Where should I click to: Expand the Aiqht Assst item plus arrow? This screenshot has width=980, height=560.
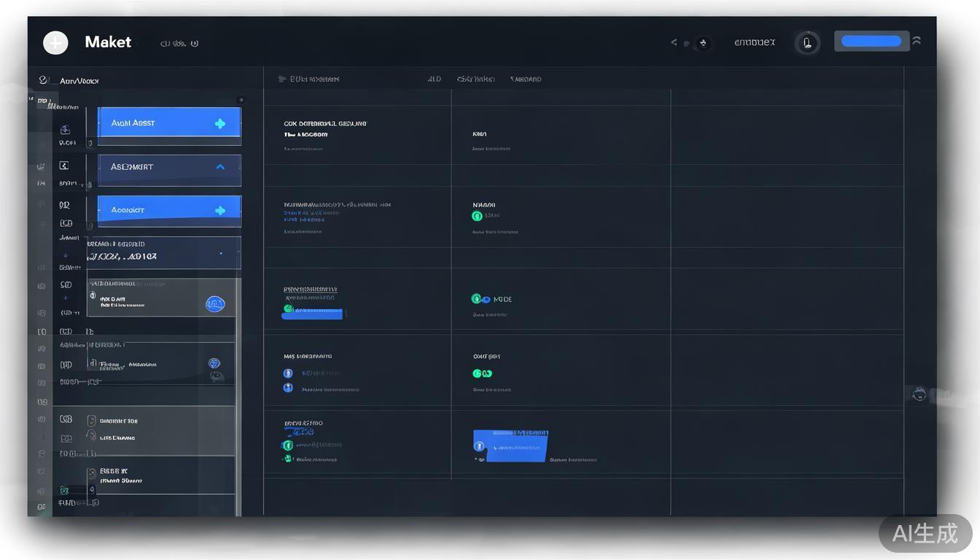(220, 124)
